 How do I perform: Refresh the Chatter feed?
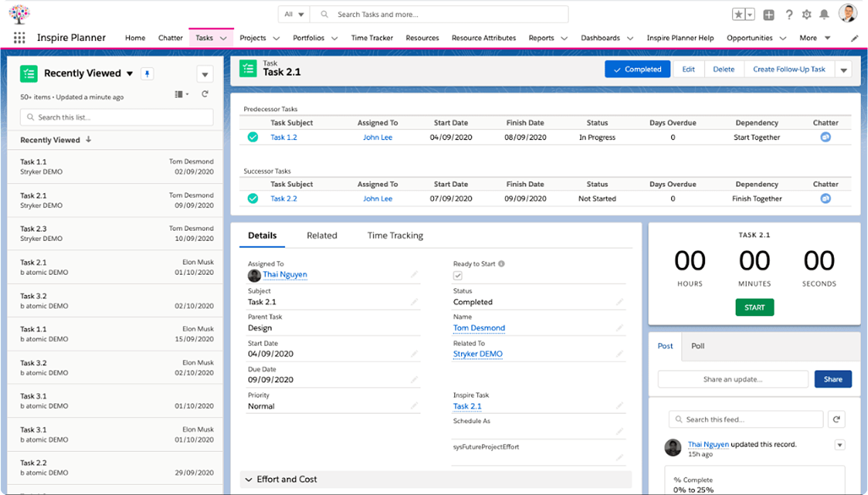(x=836, y=419)
